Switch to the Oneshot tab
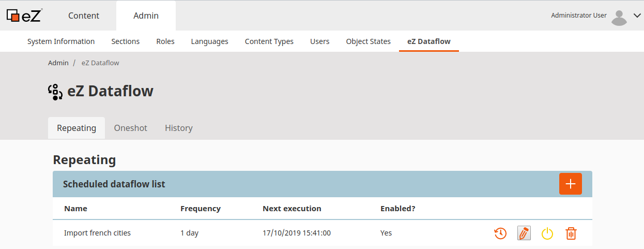The height and width of the screenshot is (249, 644). point(130,128)
